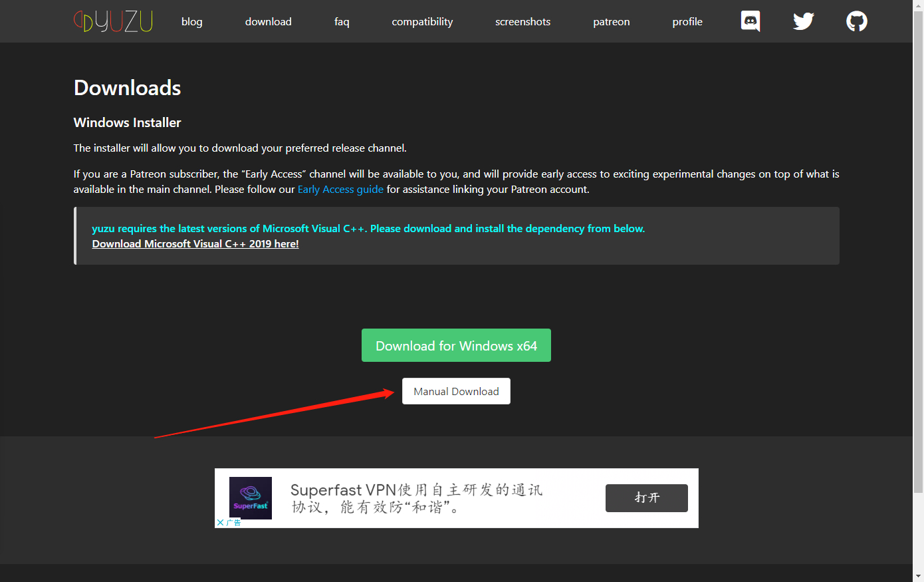The height and width of the screenshot is (582, 924).
Task: Open the compatibility menu item
Action: click(422, 21)
